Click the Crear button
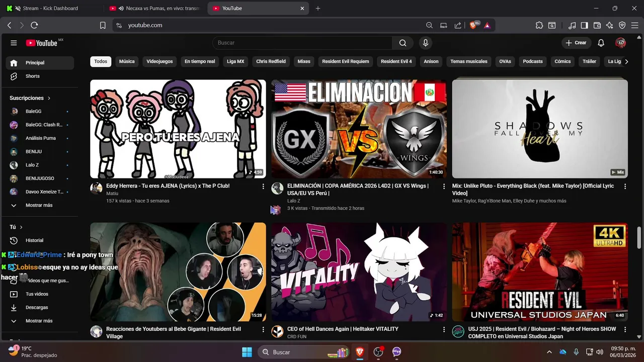Viewport: 644px width, 362px height. 576,43
